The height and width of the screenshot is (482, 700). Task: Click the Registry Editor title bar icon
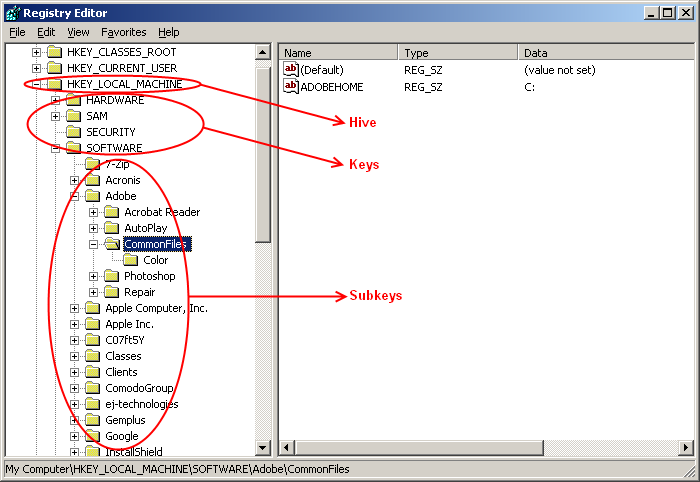coord(11,12)
